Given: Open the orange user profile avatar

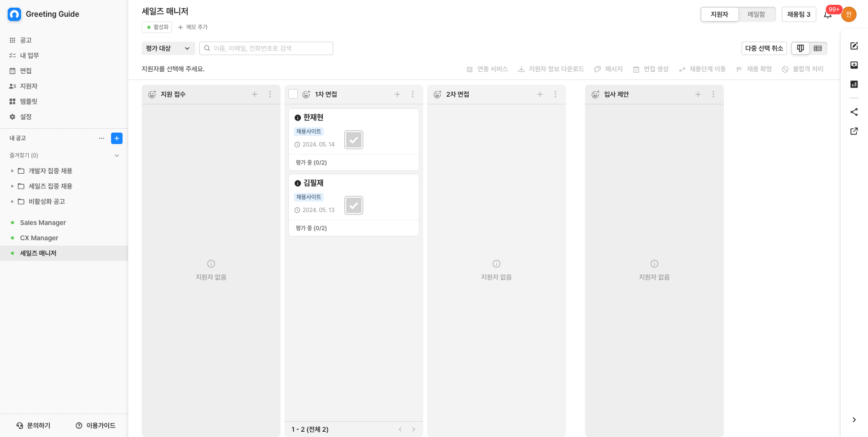Looking at the screenshot, I should pos(849,14).
